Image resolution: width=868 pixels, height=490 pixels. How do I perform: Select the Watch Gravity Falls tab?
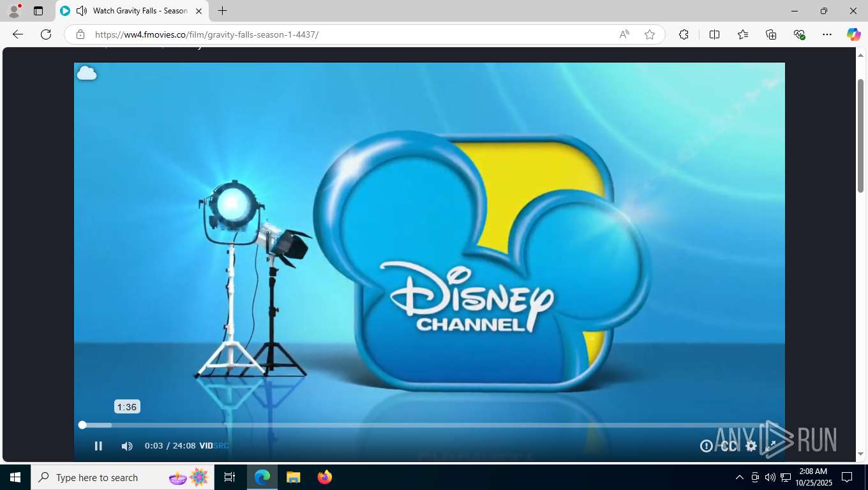click(x=132, y=11)
